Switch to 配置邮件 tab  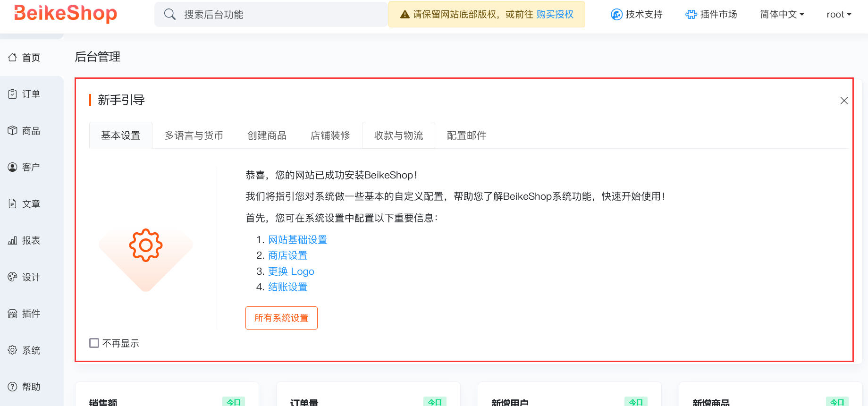467,135
